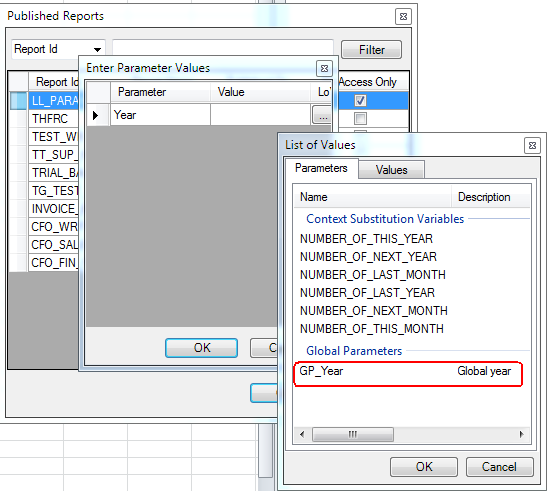Click the Year parameter Value cell
The image size is (556, 491).
pyautogui.click(x=260, y=115)
